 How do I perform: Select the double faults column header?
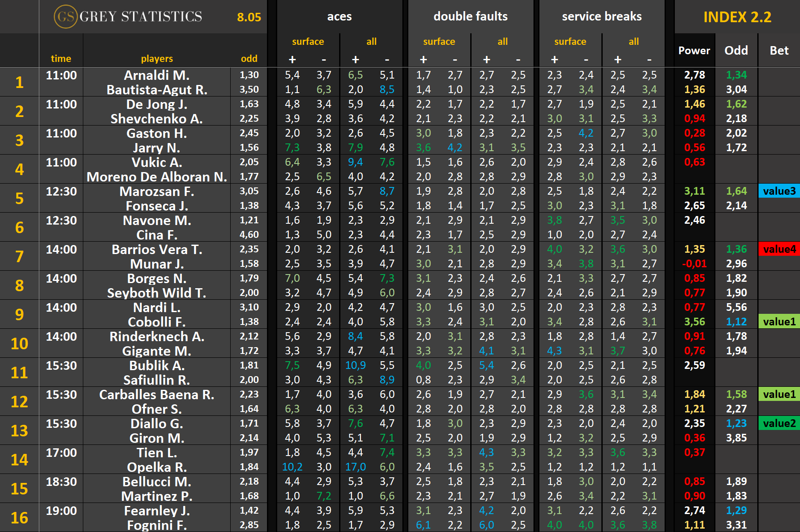coord(470,17)
